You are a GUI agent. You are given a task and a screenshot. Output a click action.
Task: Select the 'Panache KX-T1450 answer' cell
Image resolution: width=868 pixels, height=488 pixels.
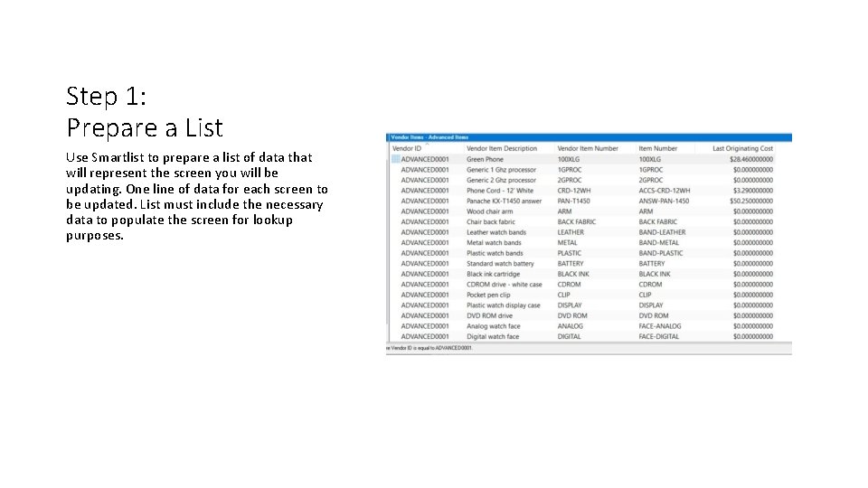pyautogui.click(x=504, y=202)
